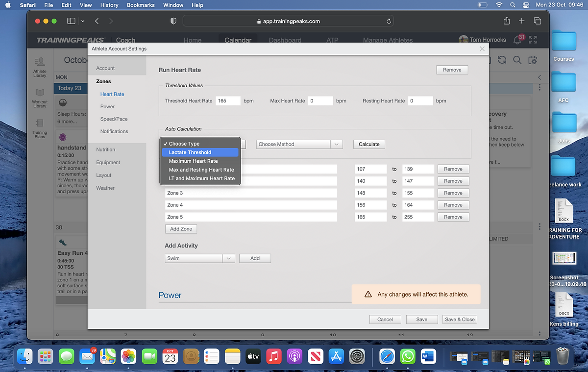
Task: Click the refresh arrows icon
Action: click(x=502, y=60)
